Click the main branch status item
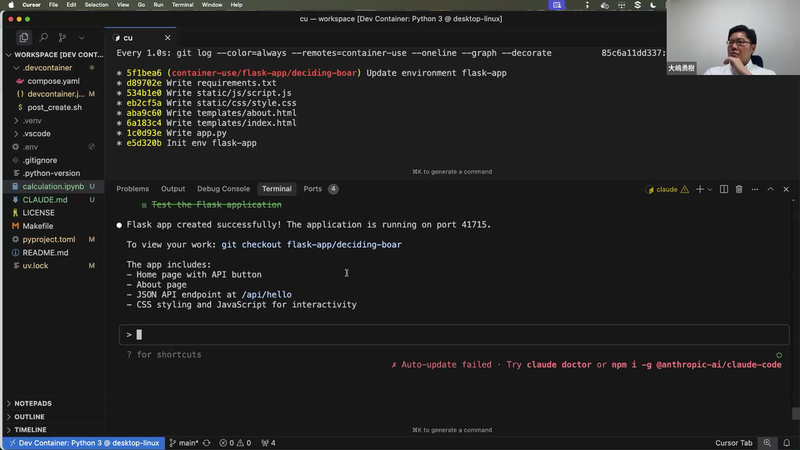800x450 pixels. click(184, 443)
